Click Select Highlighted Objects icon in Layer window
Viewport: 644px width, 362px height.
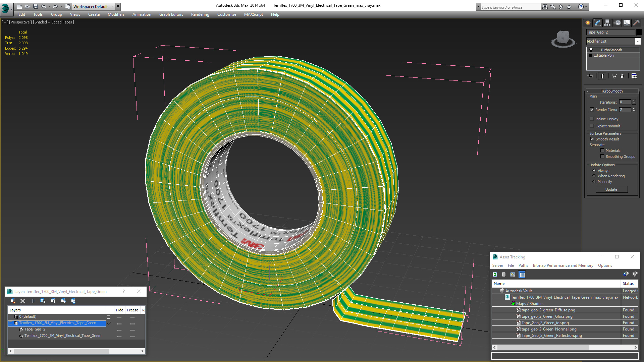43,301
